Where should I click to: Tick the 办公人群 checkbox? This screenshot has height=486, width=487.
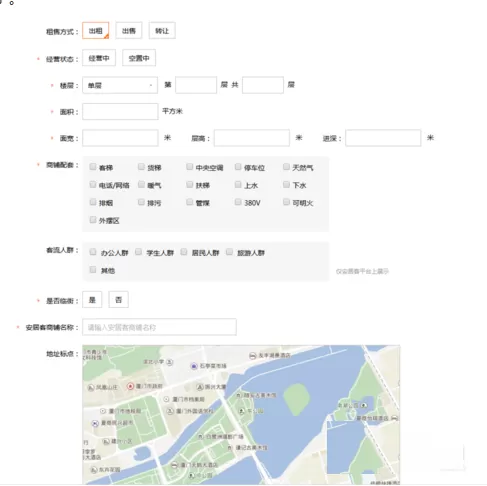[x=93, y=252]
